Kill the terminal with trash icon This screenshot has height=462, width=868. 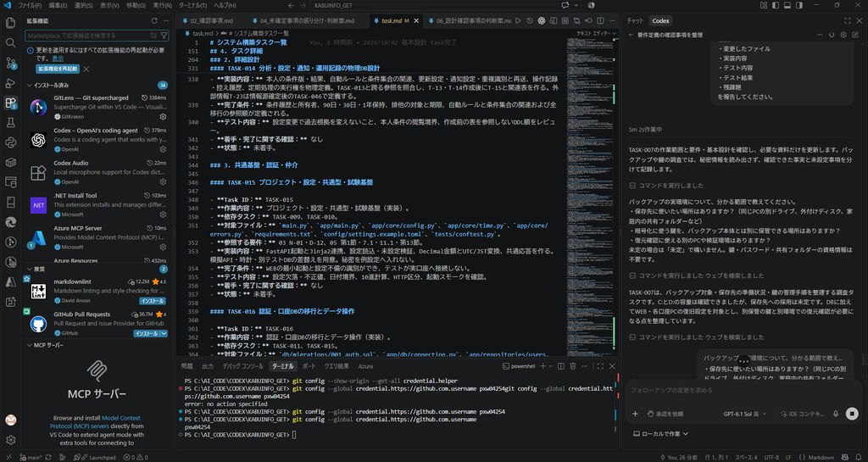click(572, 366)
